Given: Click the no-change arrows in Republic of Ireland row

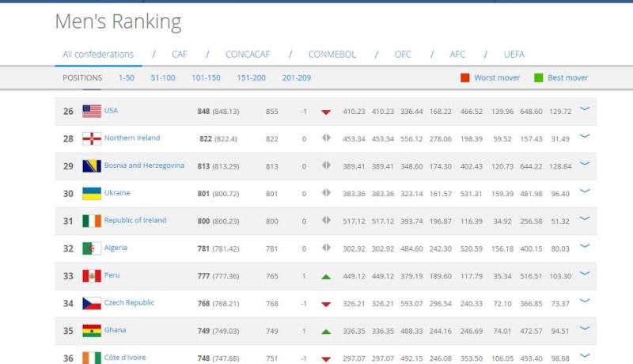Looking at the screenshot, I should (326, 220).
